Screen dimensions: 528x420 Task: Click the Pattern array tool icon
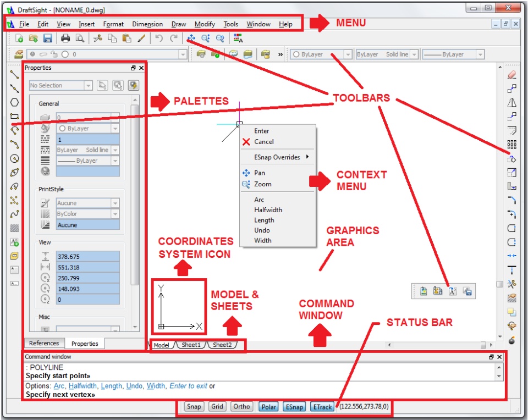pos(512,145)
